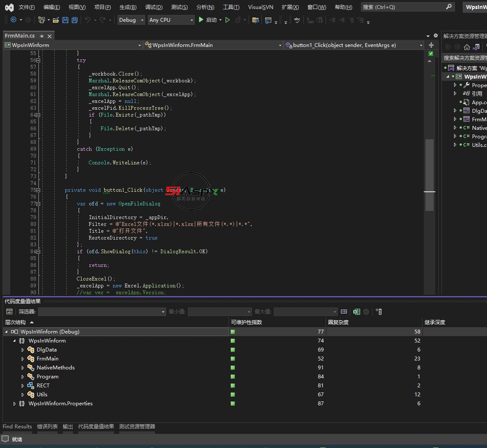Expand the Utils metrics row
The height and width of the screenshot is (448, 487).
[23, 395]
